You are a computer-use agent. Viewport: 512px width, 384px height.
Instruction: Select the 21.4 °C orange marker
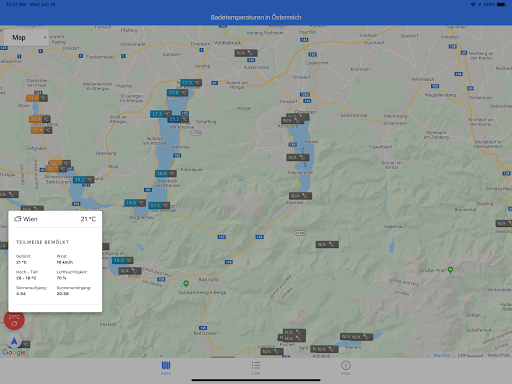tap(41, 130)
